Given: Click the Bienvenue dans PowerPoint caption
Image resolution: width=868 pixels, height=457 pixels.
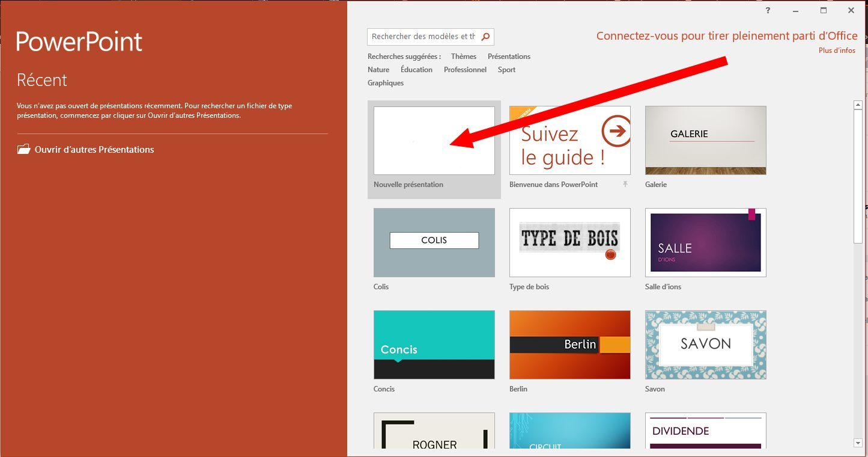Looking at the screenshot, I should (553, 185).
